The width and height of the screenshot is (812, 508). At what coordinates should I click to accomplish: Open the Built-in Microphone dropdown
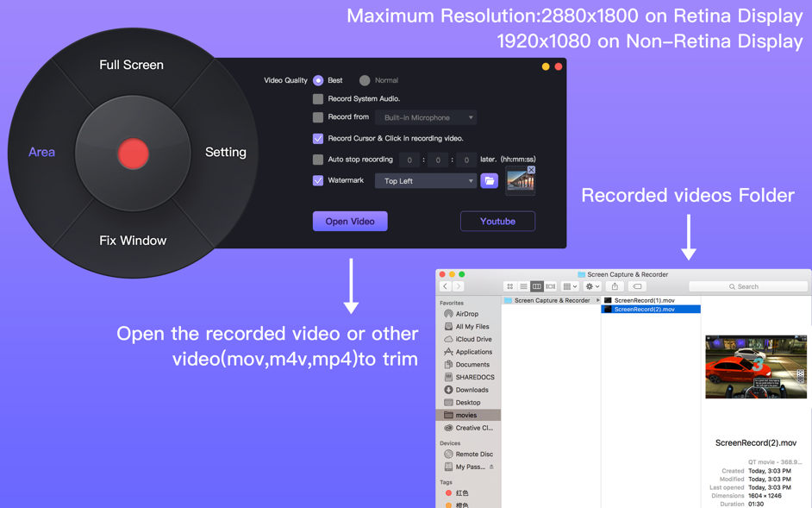[426, 117]
